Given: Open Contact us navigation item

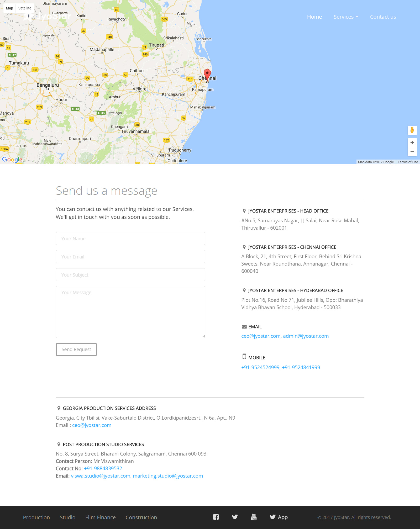Looking at the screenshot, I should click(383, 17).
